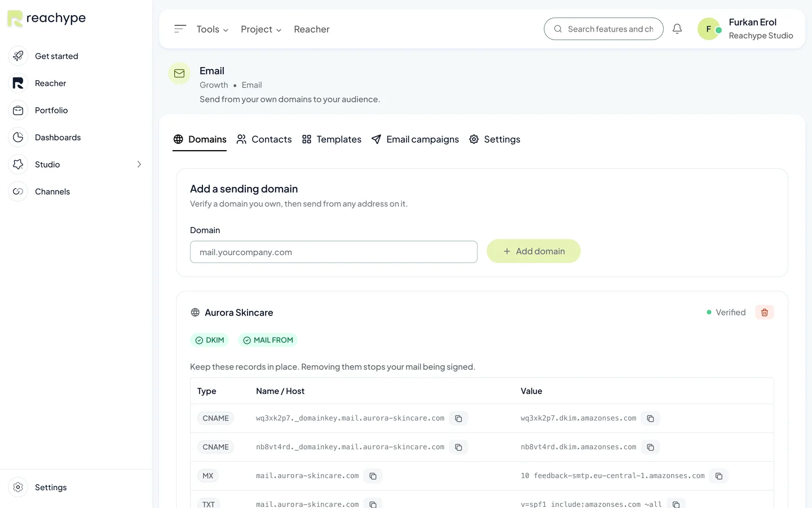Open Get started rocket icon
The width and height of the screenshot is (812, 508).
click(18, 56)
